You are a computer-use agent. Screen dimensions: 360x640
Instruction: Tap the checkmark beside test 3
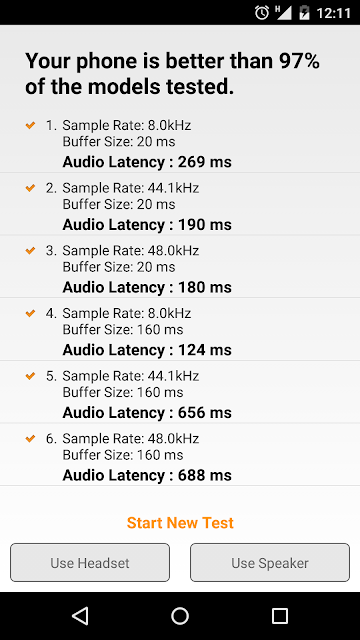pyautogui.click(x=30, y=250)
